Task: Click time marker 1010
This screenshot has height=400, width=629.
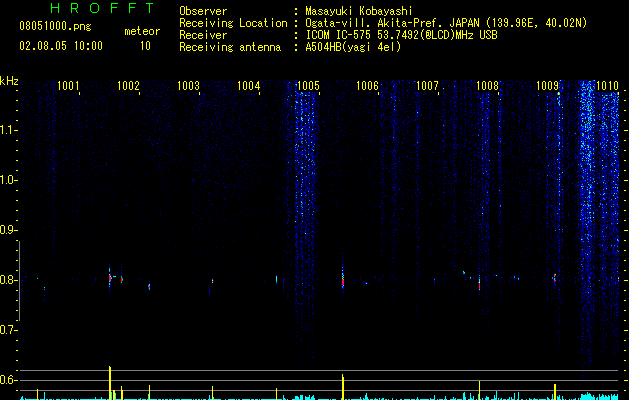Action: pos(607,86)
